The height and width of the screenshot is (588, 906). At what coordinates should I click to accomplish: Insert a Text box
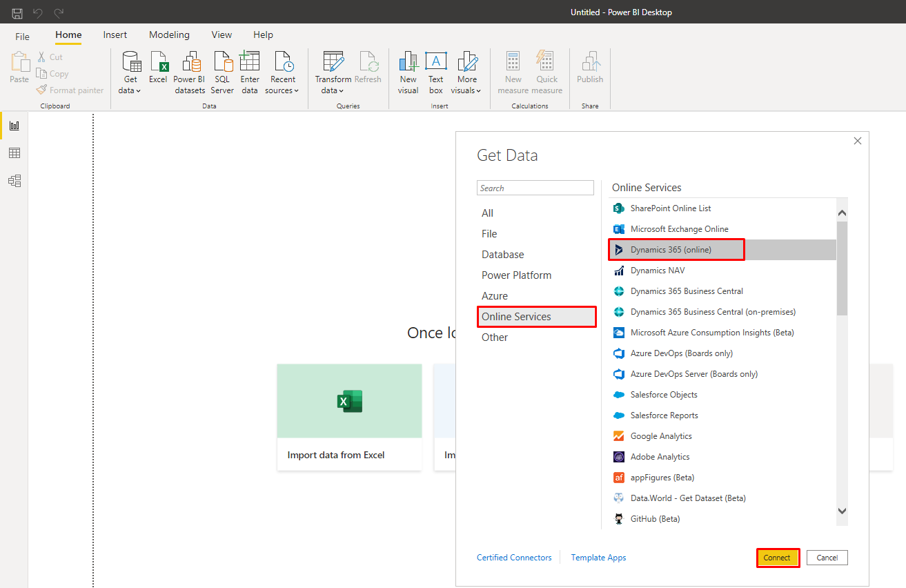[436, 72]
